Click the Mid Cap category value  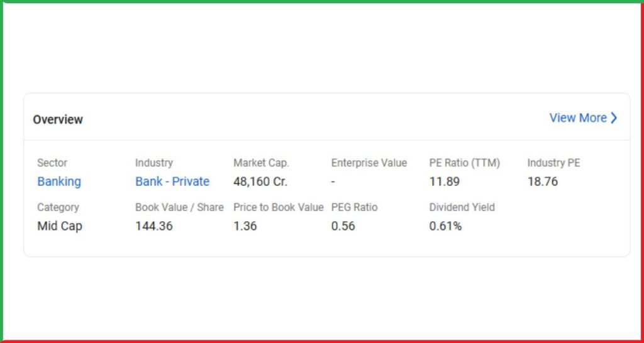point(60,226)
